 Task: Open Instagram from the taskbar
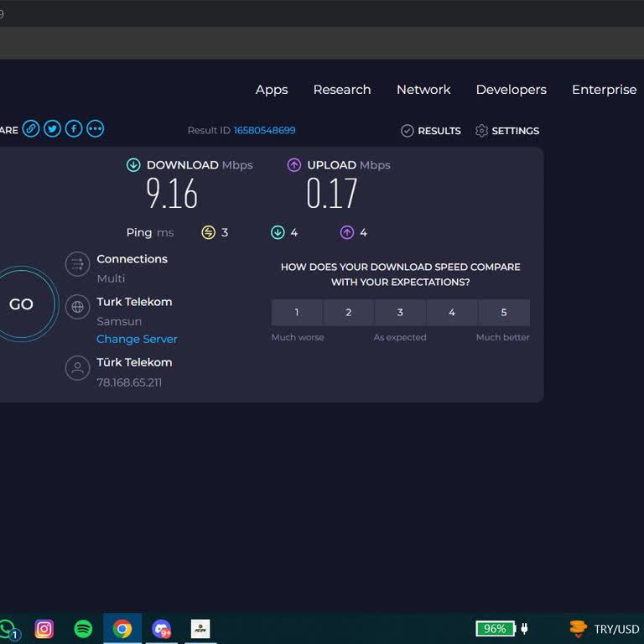44,629
